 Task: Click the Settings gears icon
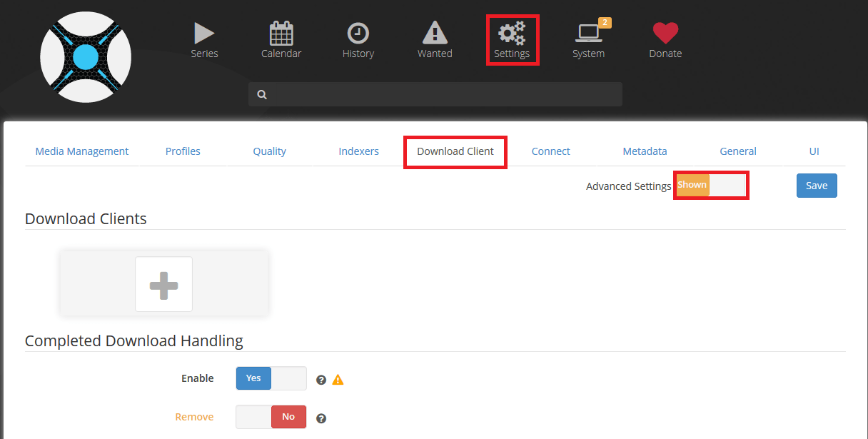click(512, 34)
